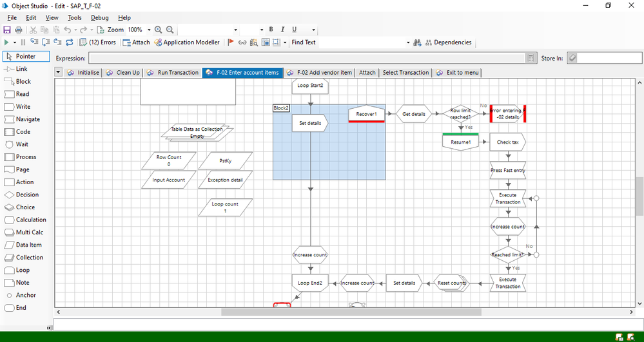Click the Save icon in toolbar
644x342 pixels.
tap(7, 30)
